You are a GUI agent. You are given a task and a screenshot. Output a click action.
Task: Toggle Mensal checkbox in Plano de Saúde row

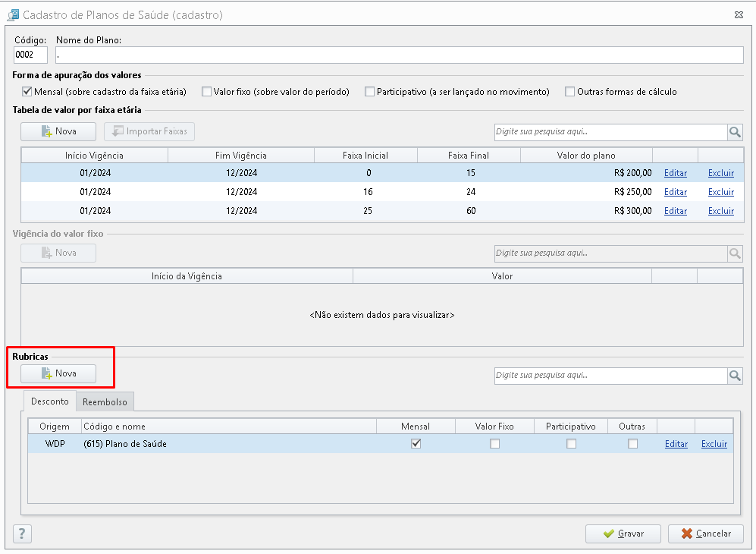tap(416, 443)
